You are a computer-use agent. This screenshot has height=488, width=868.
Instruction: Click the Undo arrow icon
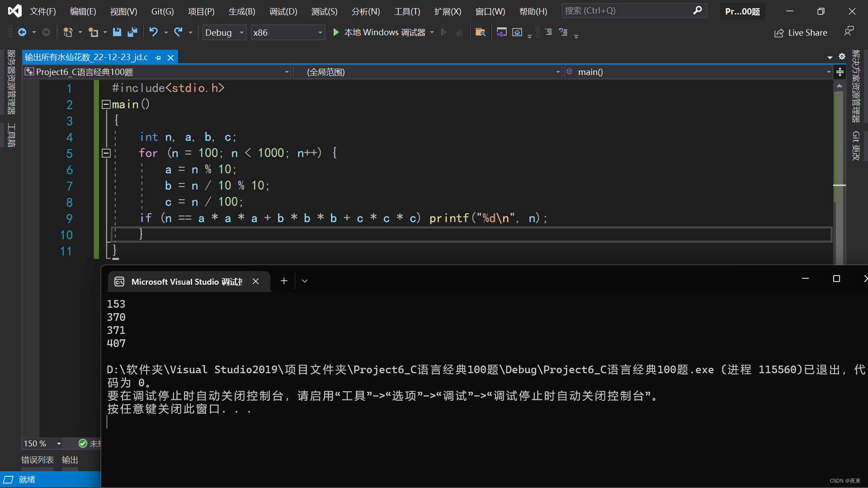click(154, 32)
